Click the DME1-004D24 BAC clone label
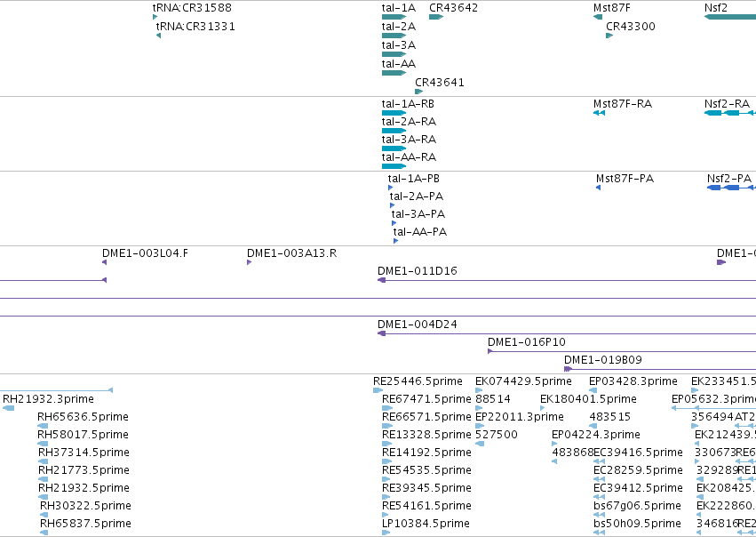This screenshot has width=756, height=537. pyautogui.click(x=418, y=325)
